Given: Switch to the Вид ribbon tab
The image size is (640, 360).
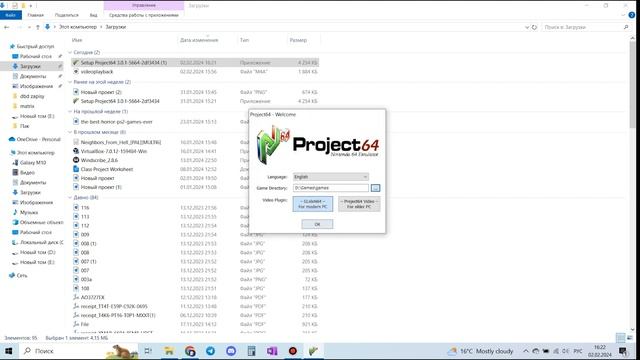Looking at the screenshot, I should click(93, 15).
